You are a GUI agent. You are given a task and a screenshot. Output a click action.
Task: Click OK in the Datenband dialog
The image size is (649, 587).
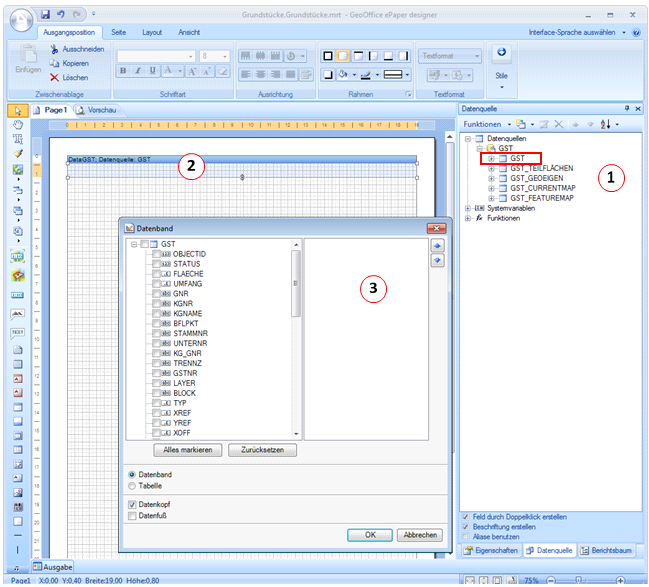tap(370, 535)
